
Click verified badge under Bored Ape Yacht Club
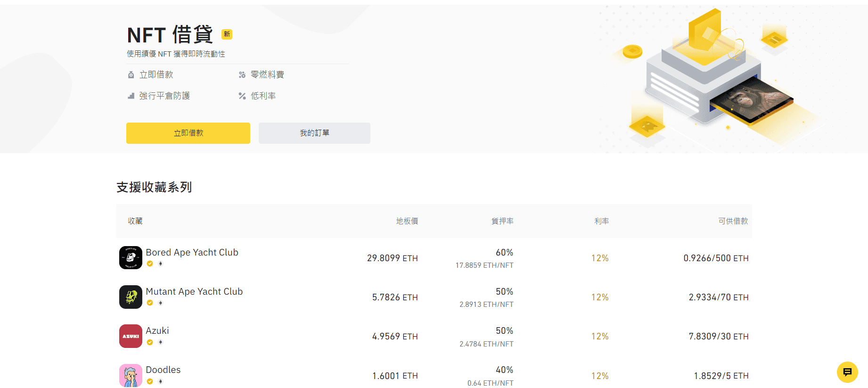click(150, 264)
